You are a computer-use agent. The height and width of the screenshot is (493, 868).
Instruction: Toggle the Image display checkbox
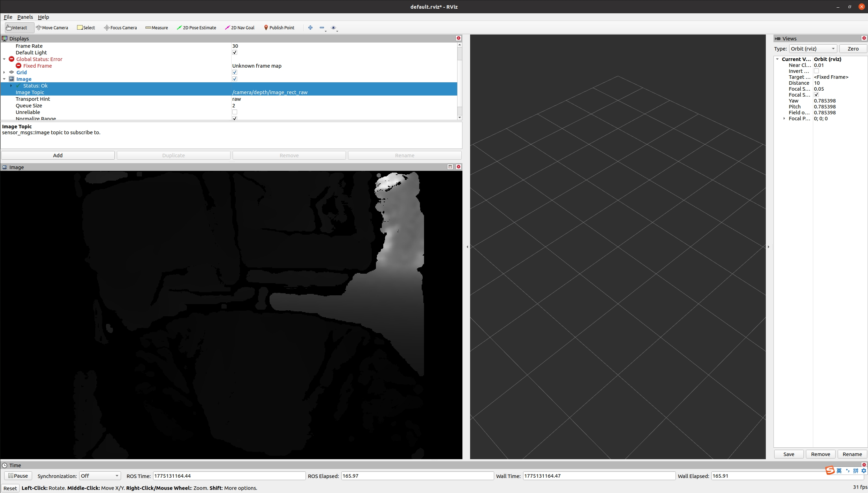coord(235,79)
